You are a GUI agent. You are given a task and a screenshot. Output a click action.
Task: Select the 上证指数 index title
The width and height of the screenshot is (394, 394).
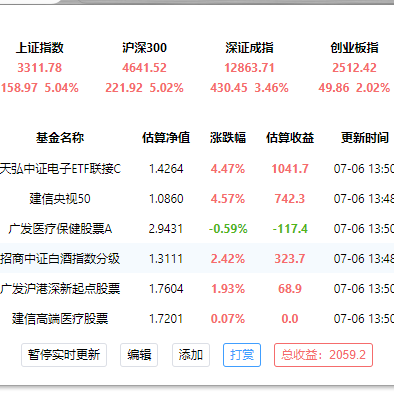pyautogui.click(x=40, y=48)
